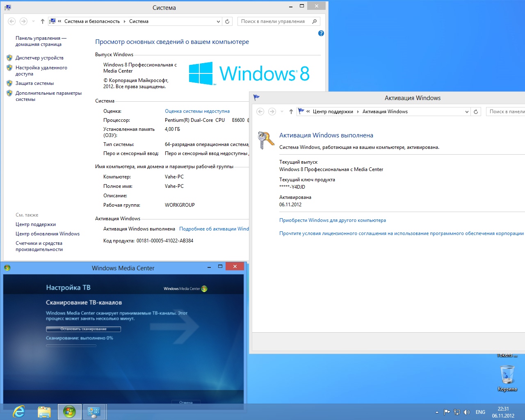The height and width of the screenshot is (420, 525).
Task: Click Forward arrow in Активация Windows window
Action: [x=272, y=112]
